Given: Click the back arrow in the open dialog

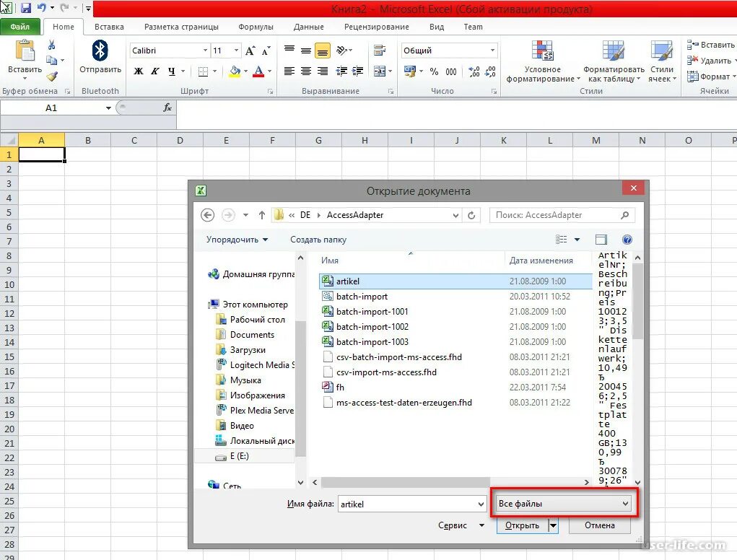Looking at the screenshot, I should 207,215.
